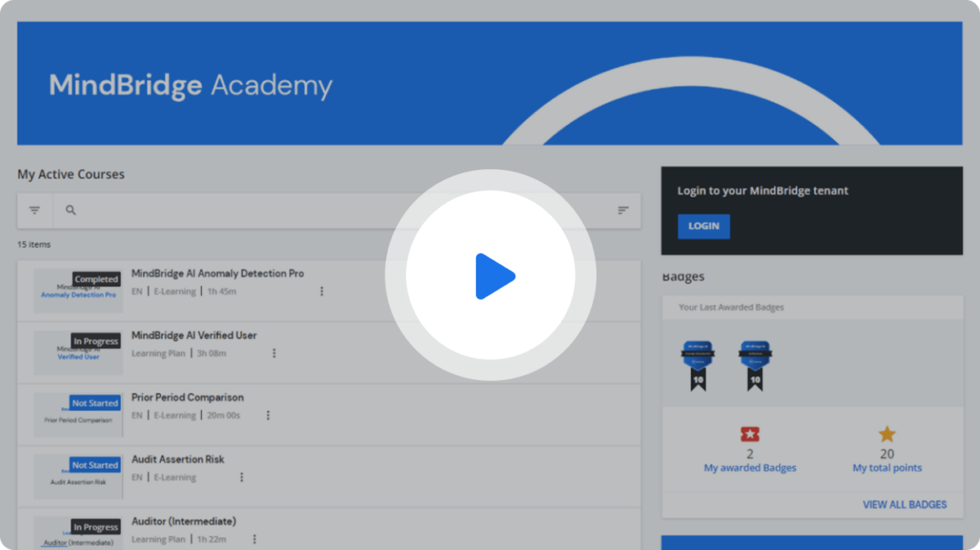Open the filter icon beside the search bar
The width and height of the screenshot is (980, 550).
click(x=34, y=210)
